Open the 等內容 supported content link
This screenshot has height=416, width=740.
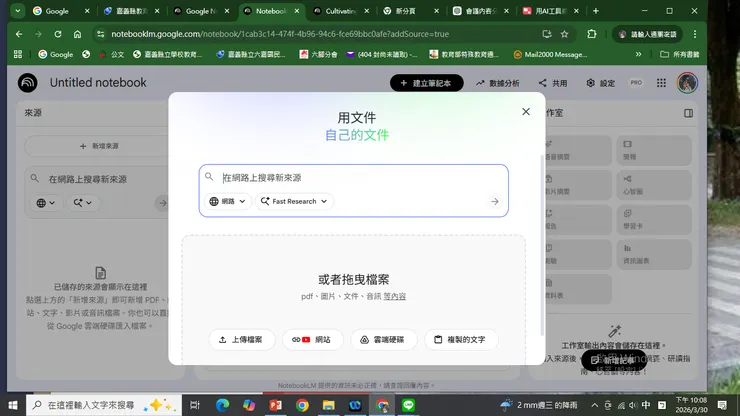point(395,297)
